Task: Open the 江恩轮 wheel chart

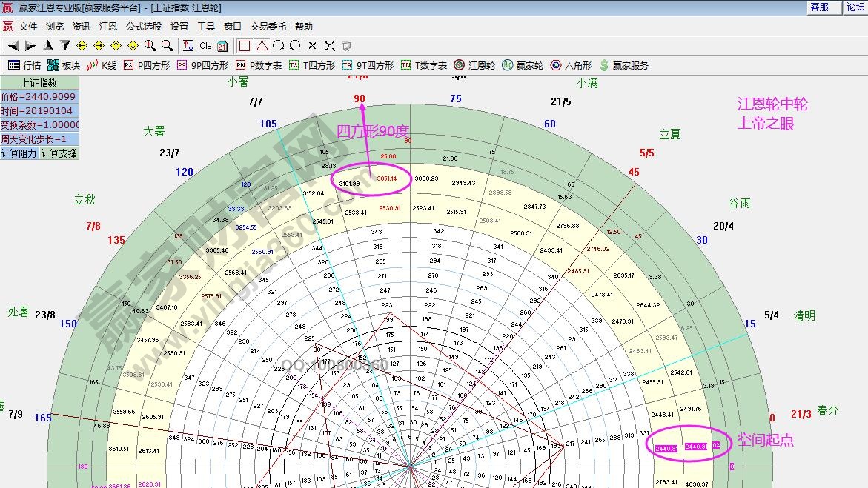Action: coord(474,65)
